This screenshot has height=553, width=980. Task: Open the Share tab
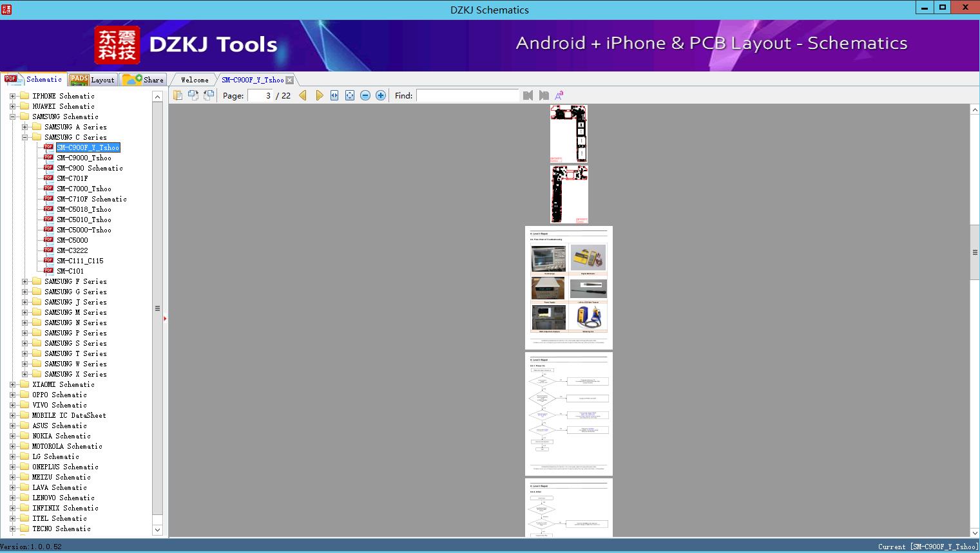(x=143, y=80)
